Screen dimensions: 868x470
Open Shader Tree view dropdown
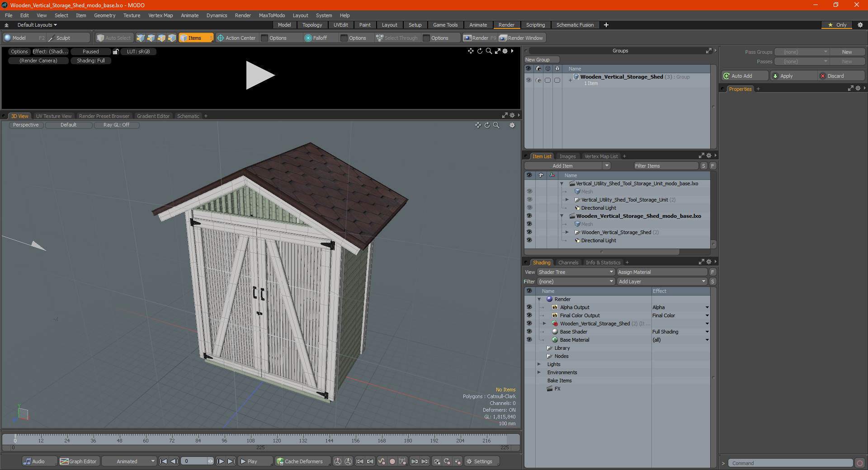click(576, 272)
